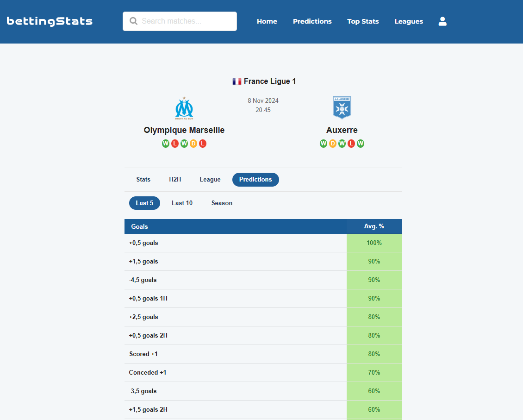523x420 pixels.
Task: Open the user account icon
Action: [442, 21]
